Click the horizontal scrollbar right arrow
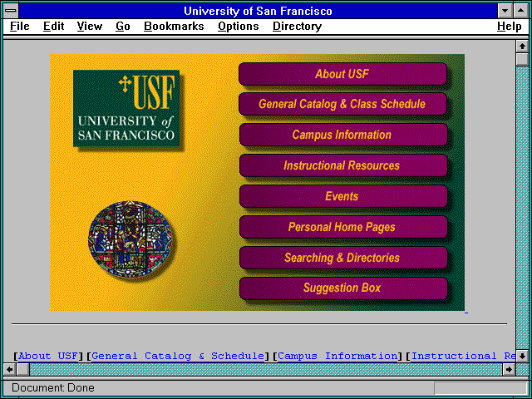The width and height of the screenshot is (532, 399). tap(509, 369)
